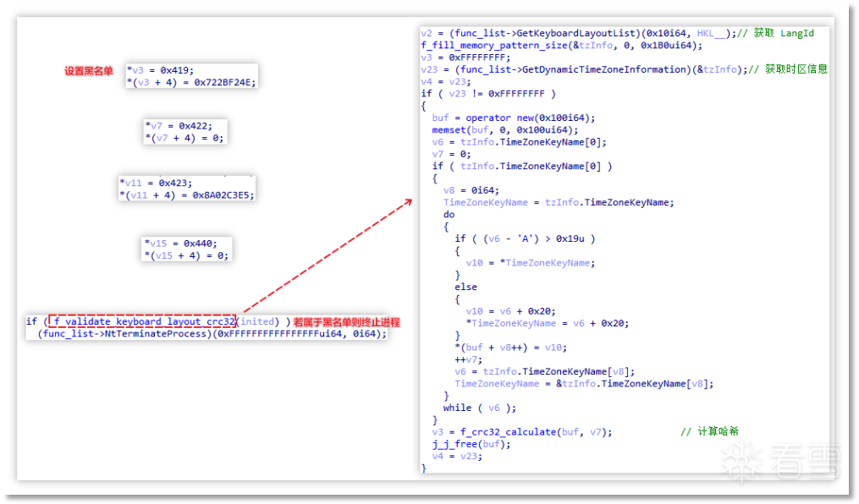Click the GetDynamicTimeZoneInformation call
The width and height of the screenshot is (859, 504).
[584, 69]
